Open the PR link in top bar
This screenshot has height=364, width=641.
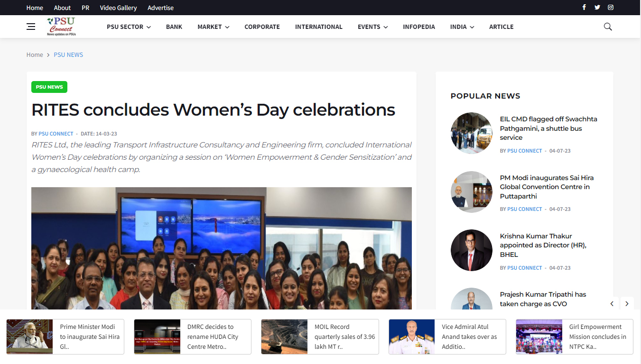tap(85, 8)
